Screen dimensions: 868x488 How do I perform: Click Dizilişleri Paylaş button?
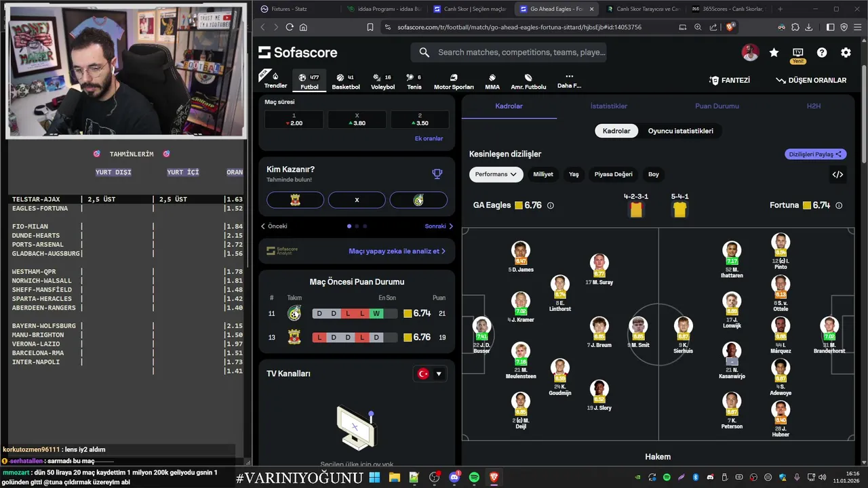[x=816, y=155]
